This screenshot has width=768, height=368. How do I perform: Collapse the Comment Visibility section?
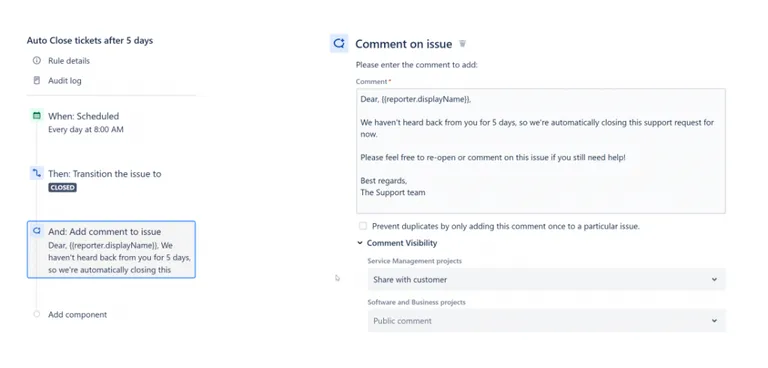360,243
